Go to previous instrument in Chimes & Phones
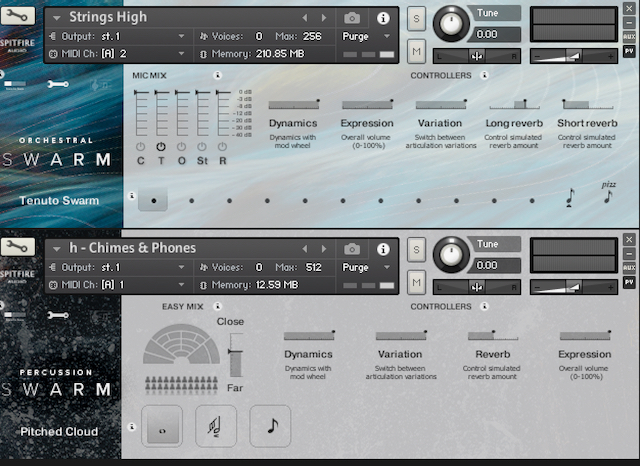 click(x=305, y=249)
